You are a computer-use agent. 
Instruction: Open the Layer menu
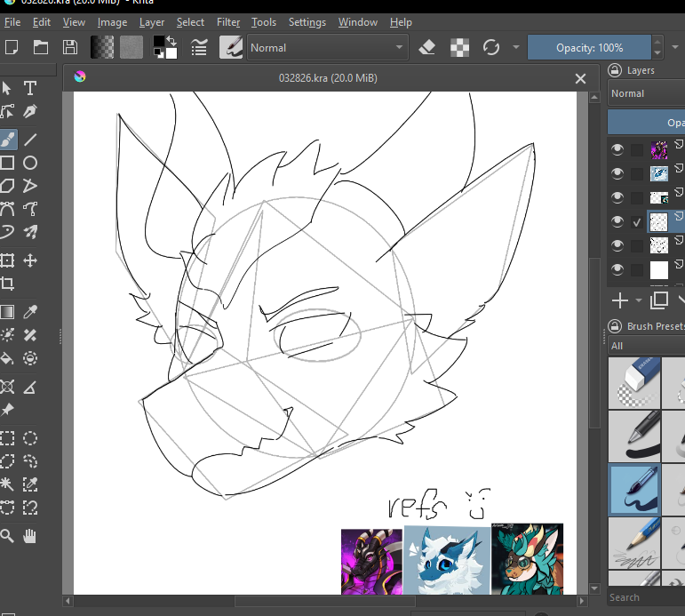tap(152, 22)
